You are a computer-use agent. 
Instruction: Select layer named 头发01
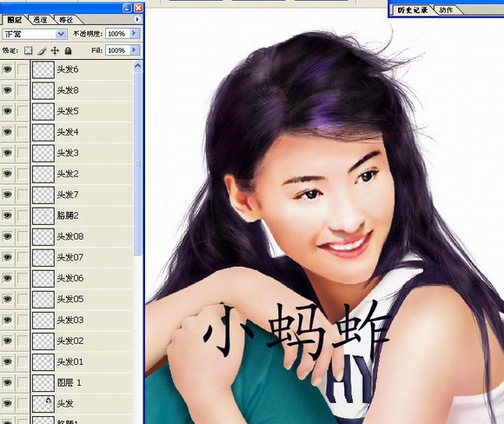tap(70, 362)
